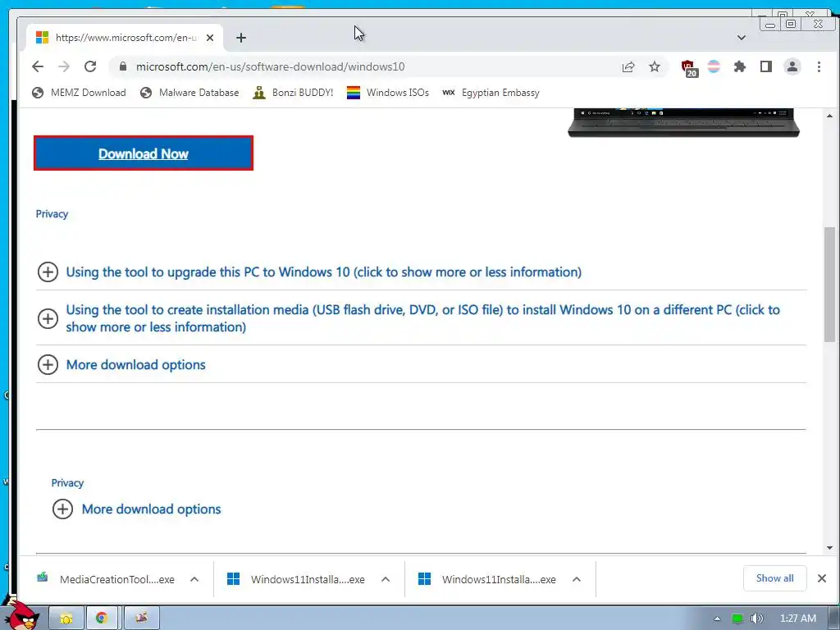Click the Download Now button
The width and height of the screenshot is (840, 630).
click(x=143, y=153)
